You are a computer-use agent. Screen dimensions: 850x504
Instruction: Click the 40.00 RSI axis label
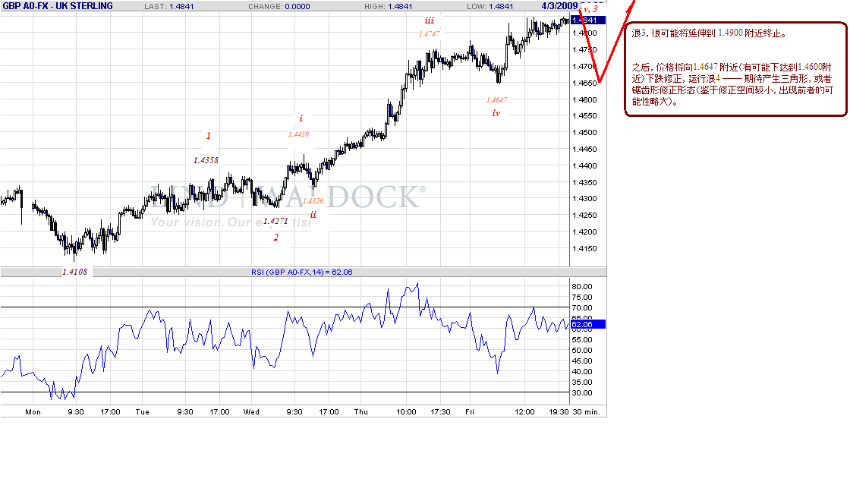[582, 372]
